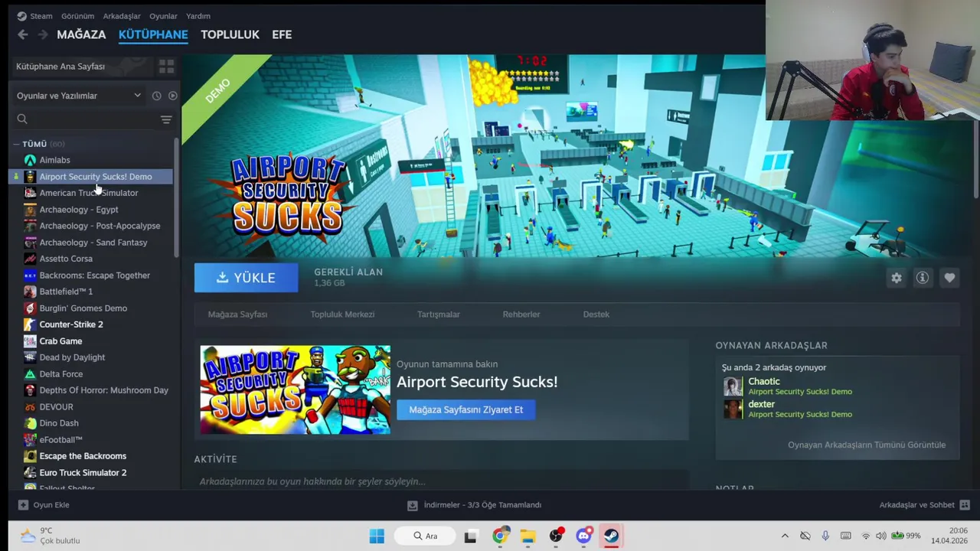Click the Dino Dash icon
Screen dimensions: 980x551
tap(30, 423)
